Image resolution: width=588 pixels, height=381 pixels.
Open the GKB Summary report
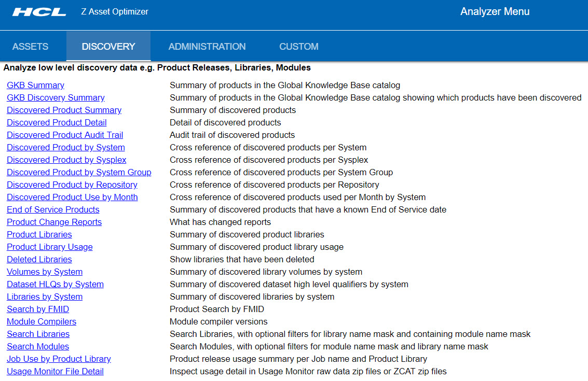pyautogui.click(x=35, y=85)
